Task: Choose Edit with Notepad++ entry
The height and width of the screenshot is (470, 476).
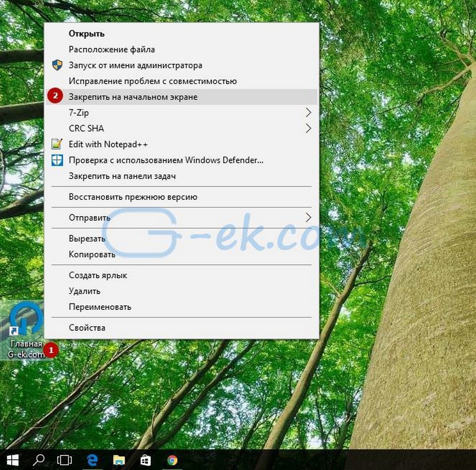Action: coord(108,144)
